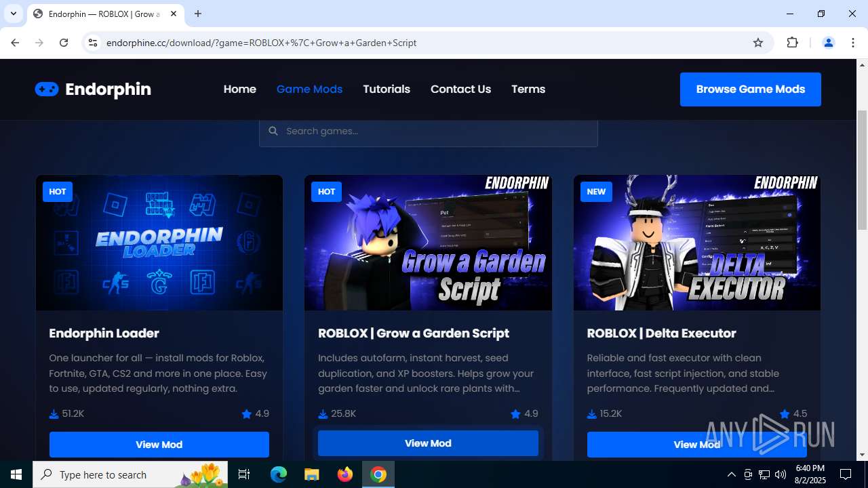The width and height of the screenshot is (868, 488).
Task: Click the Browse Game Mods button
Action: coord(751,89)
